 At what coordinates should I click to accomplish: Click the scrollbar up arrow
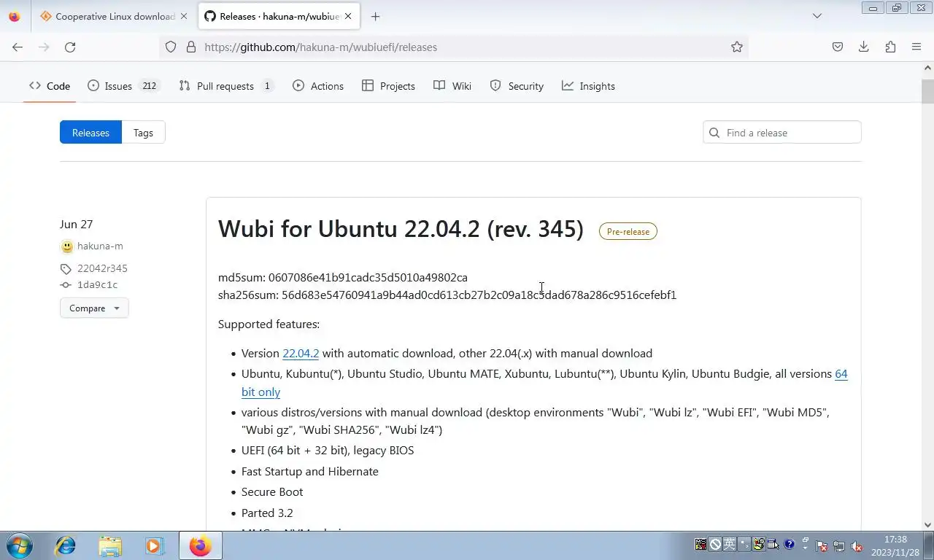pyautogui.click(x=927, y=68)
